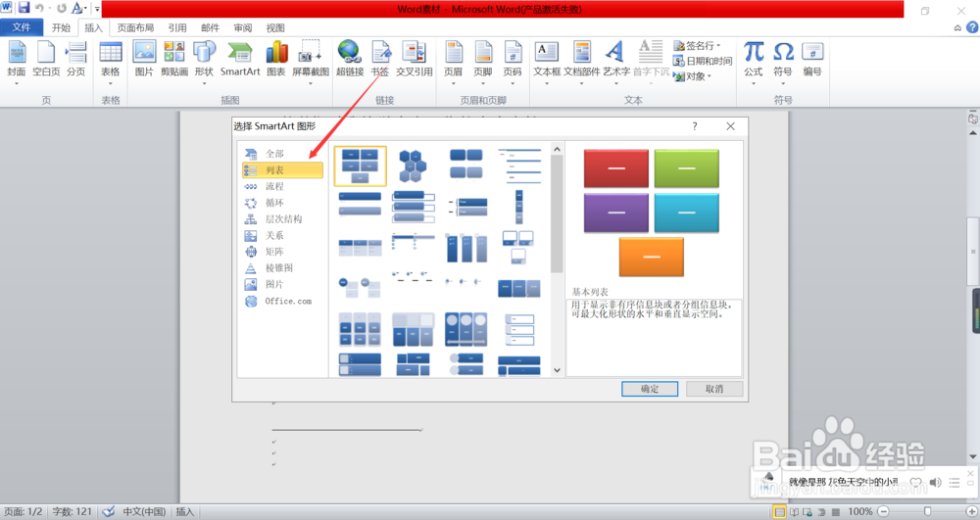The height and width of the screenshot is (520, 980).
Task: Choose the Basic Block List thumbnail
Action: coord(360,166)
